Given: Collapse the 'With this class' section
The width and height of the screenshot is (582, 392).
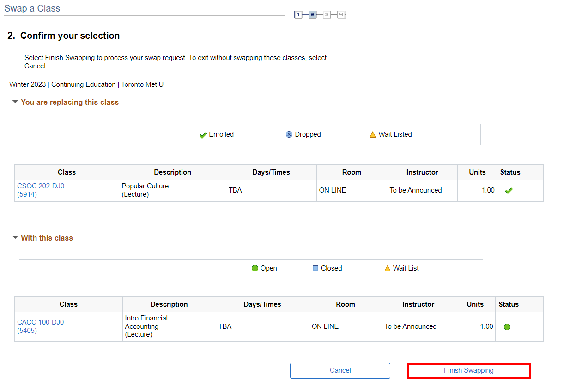Looking at the screenshot, I should pyautogui.click(x=15, y=238).
